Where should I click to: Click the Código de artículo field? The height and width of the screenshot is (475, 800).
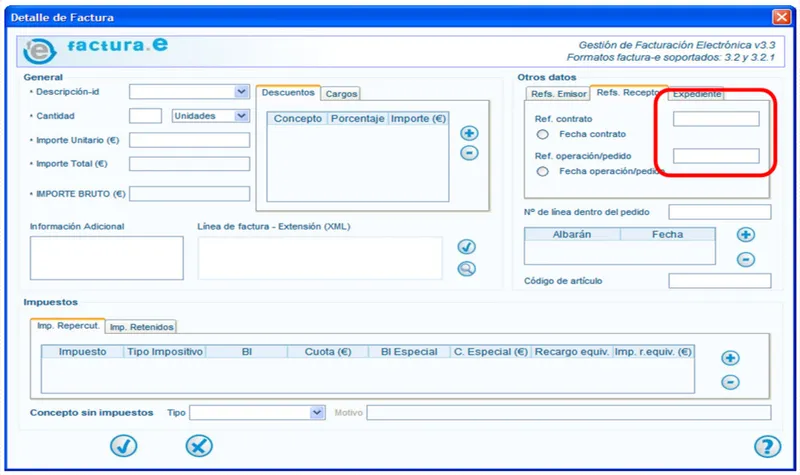click(x=720, y=281)
